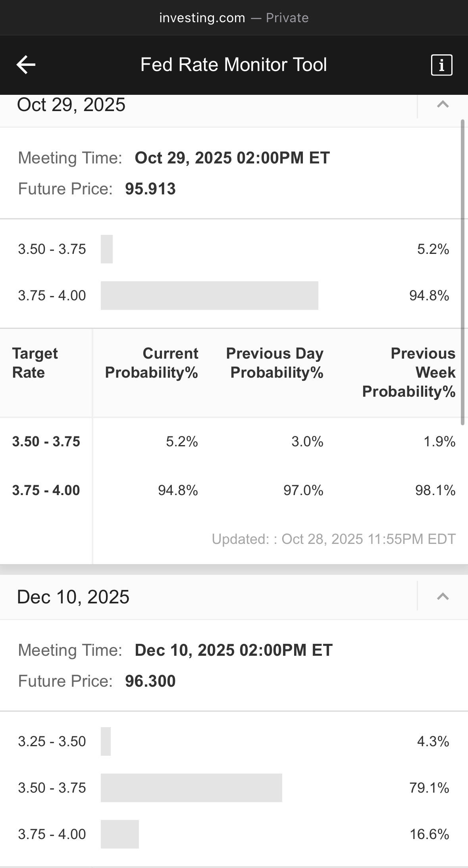Click the 16.6% probability bar for December
The width and height of the screenshot is (468, 868).
(x=119, y=834)
